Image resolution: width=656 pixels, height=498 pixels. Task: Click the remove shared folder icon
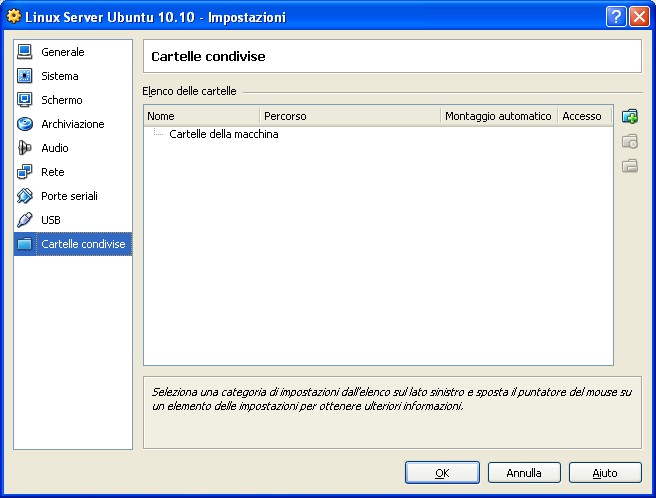(x=630, y=166)
